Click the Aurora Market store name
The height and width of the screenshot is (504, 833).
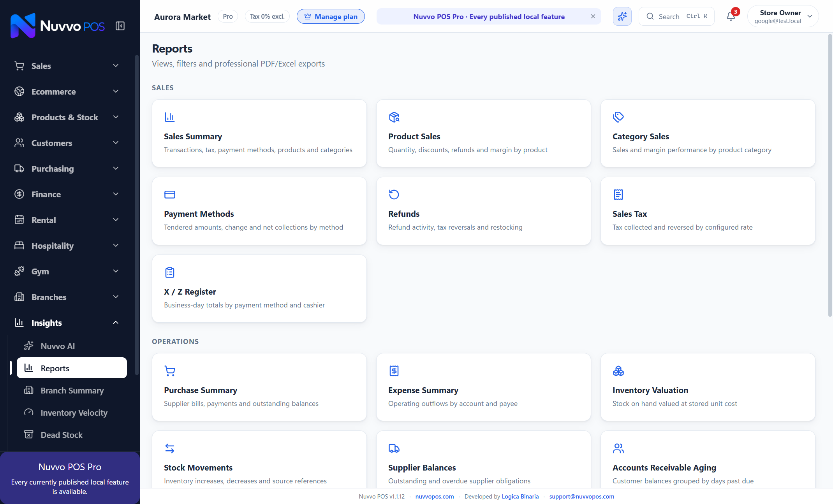pyautogui.click(x=182, y=17)
